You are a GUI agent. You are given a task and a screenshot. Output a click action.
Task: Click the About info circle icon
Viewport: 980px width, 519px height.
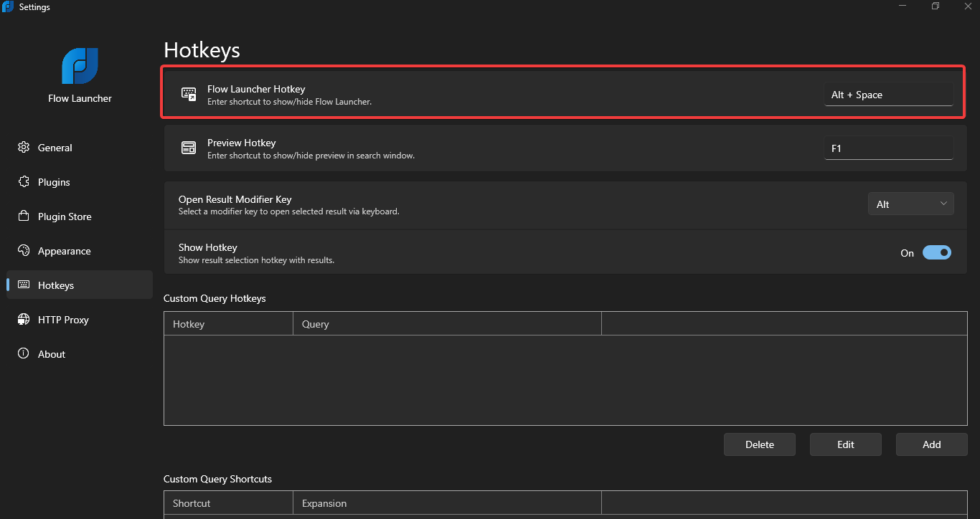coord(24,354)
